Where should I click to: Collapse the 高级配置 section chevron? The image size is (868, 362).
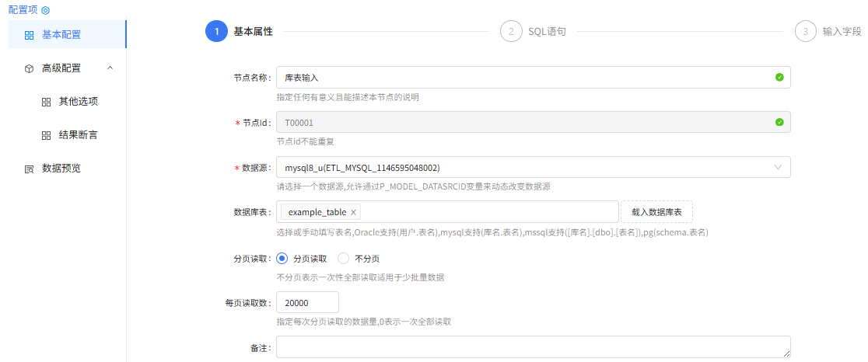(110, 68)
